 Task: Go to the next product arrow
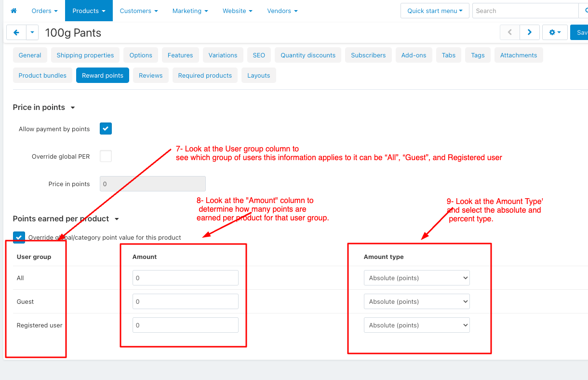click(x=529, y=32)
